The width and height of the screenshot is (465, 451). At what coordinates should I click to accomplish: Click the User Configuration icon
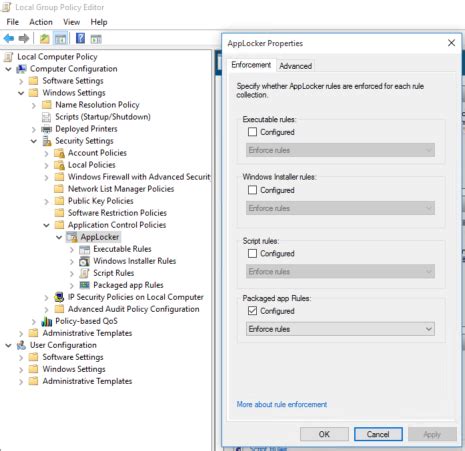21,345
